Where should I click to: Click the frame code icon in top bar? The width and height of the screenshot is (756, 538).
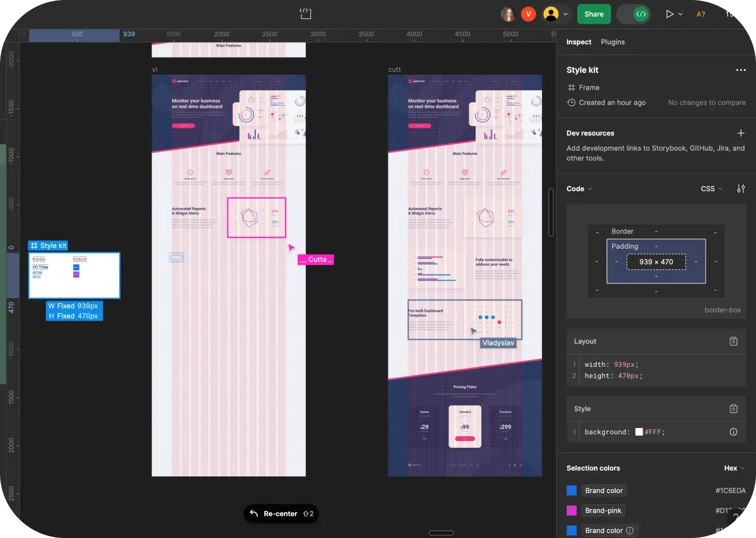pos(306,14)
